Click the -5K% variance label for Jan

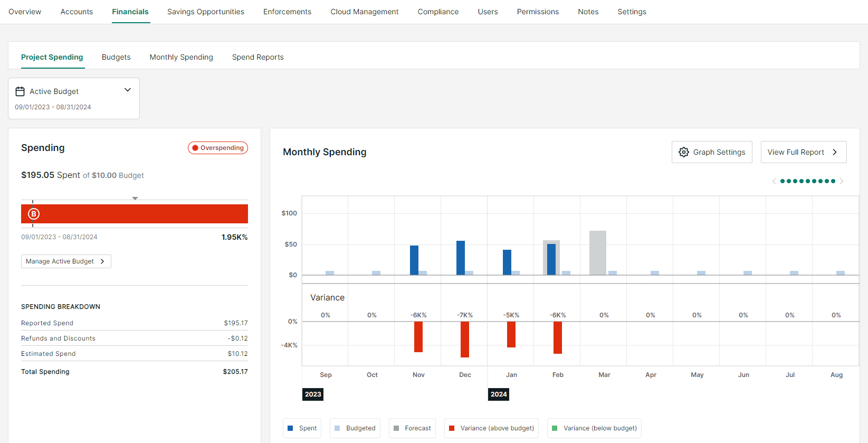point(511,315)
